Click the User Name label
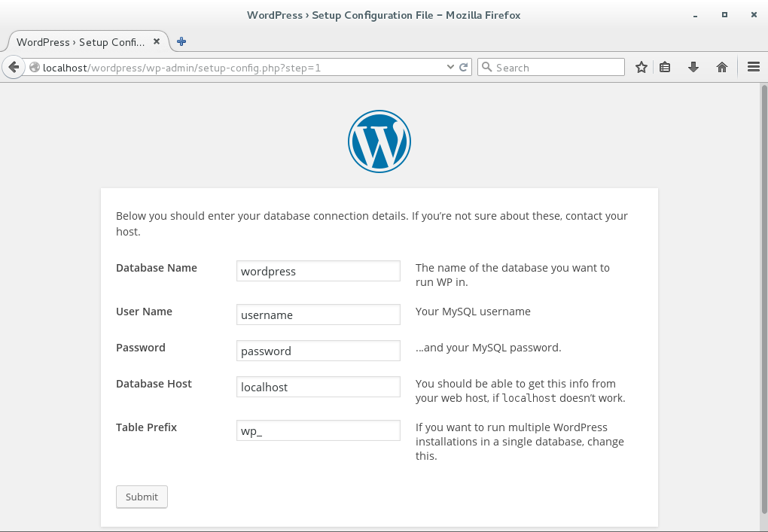This screenshot has width=768, height=532. (x=144, y=312)
